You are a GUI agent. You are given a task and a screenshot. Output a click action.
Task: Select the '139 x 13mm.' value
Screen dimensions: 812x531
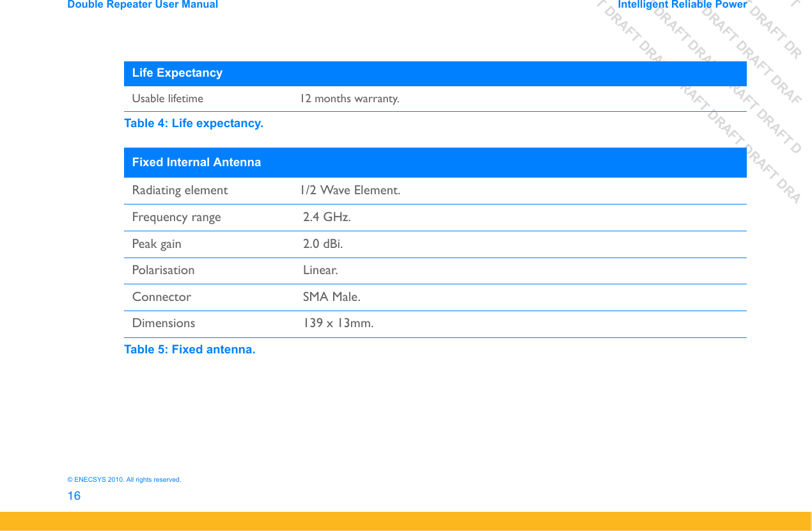(338, 323)
